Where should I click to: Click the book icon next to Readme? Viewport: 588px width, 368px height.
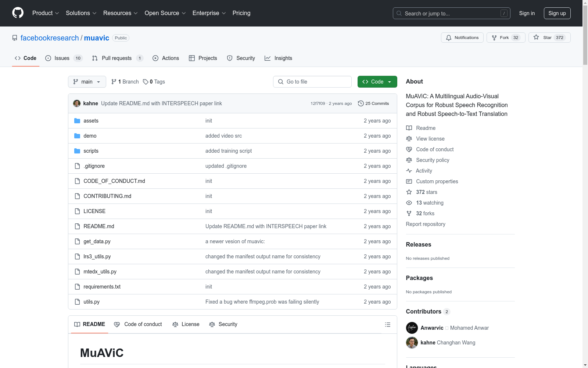[x=409, y=128]
